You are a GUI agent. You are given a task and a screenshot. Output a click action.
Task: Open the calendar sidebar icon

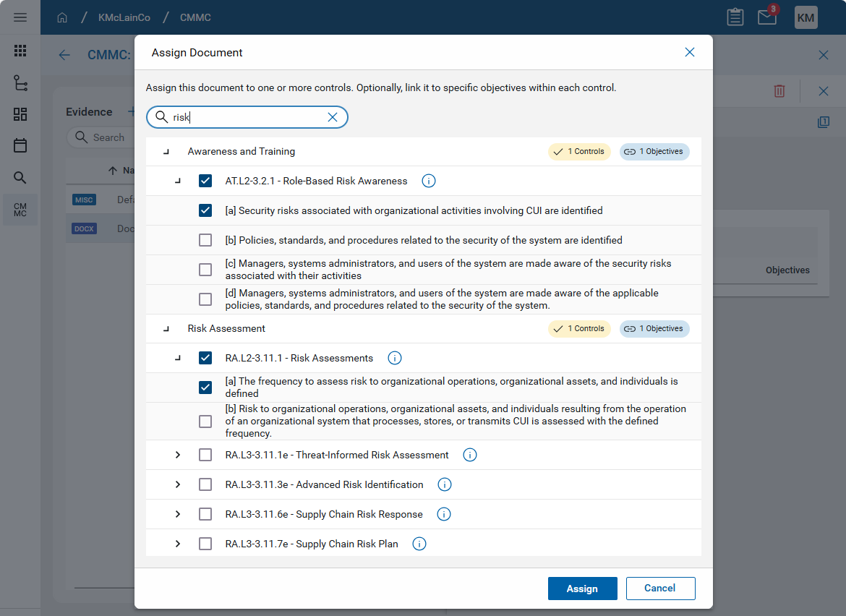click(20, 145)
